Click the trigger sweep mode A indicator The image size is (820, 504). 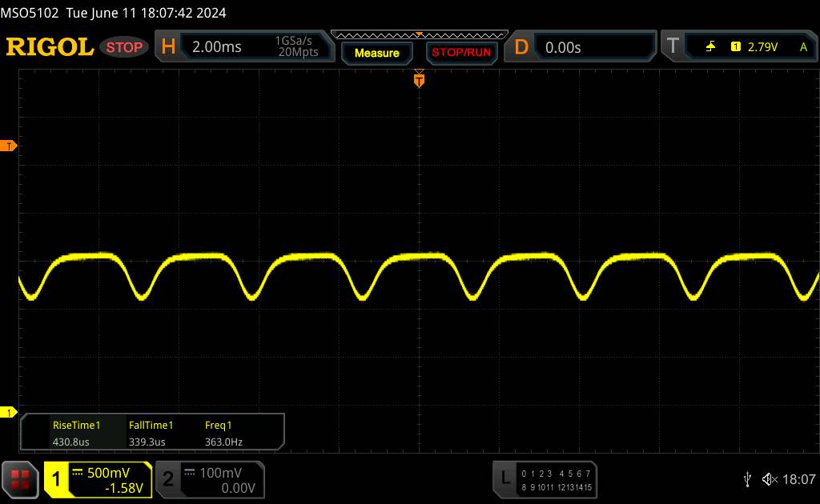(x=803, y=47)
